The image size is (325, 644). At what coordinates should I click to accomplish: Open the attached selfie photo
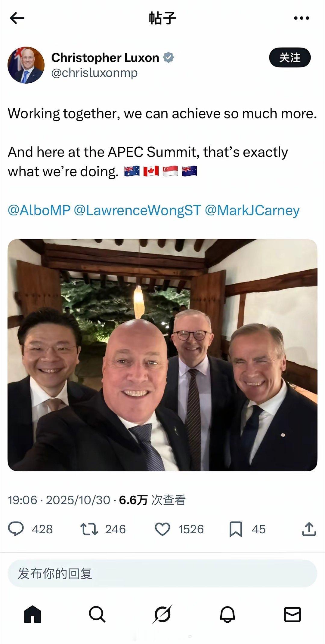(x=162, y=355)
